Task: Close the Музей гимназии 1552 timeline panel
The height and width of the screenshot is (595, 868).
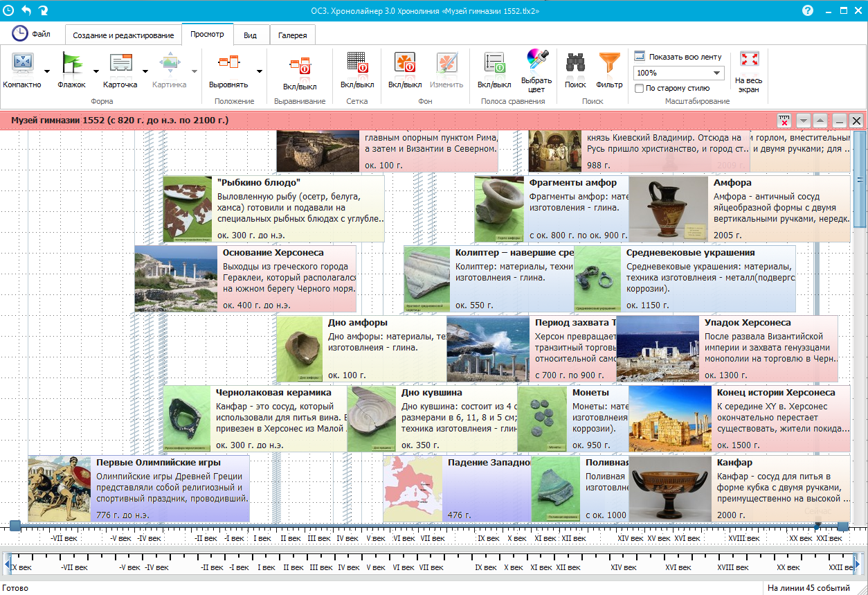Action: pos(856,121)
